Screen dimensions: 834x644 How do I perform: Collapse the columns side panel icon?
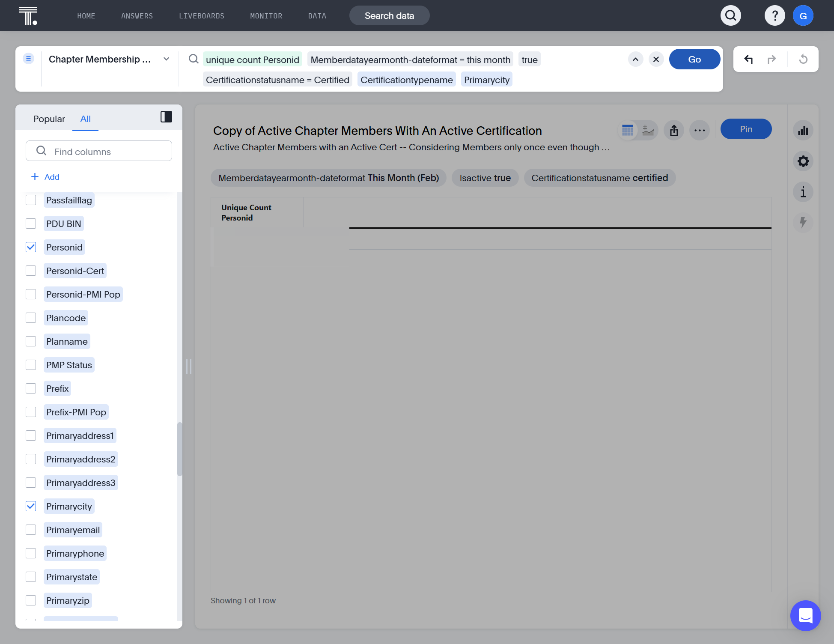(x=166, y=117)
